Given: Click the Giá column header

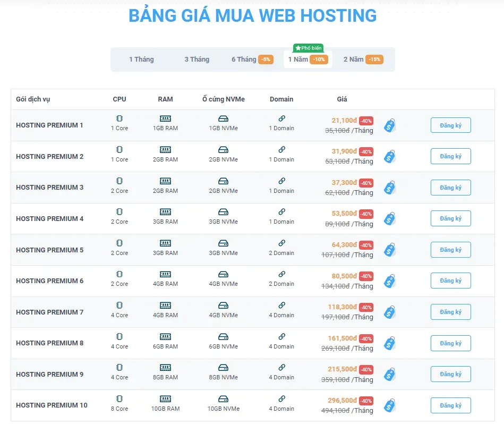Looking at the screenshot, I should (x=342, y=99).
